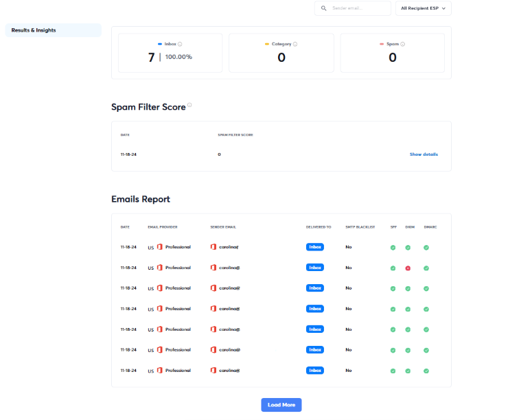Click the Inbox badge in the third email row
This screenshot has width=508, height=420.
click(315, 288)
